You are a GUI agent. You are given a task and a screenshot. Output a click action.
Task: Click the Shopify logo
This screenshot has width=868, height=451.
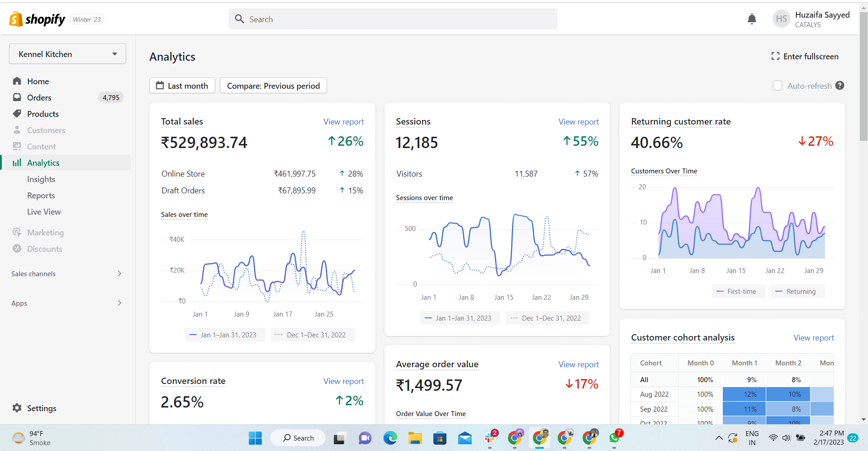point(38,19)
